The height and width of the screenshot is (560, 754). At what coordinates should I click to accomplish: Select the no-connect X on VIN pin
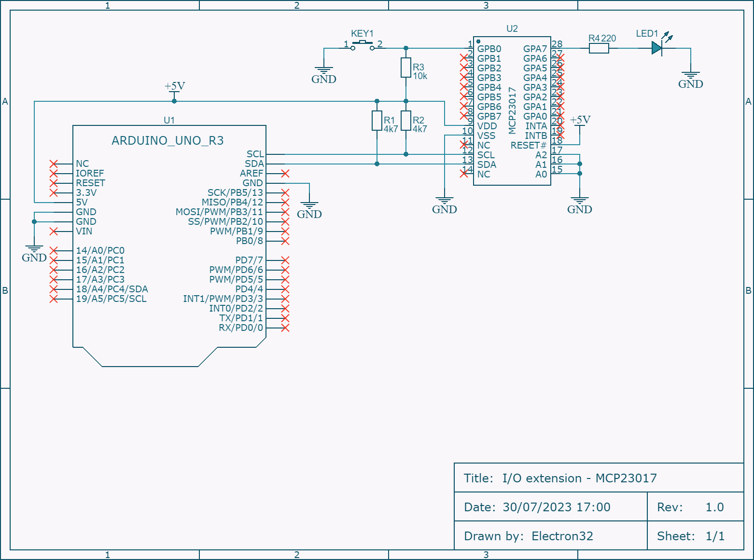pos(54,231)
